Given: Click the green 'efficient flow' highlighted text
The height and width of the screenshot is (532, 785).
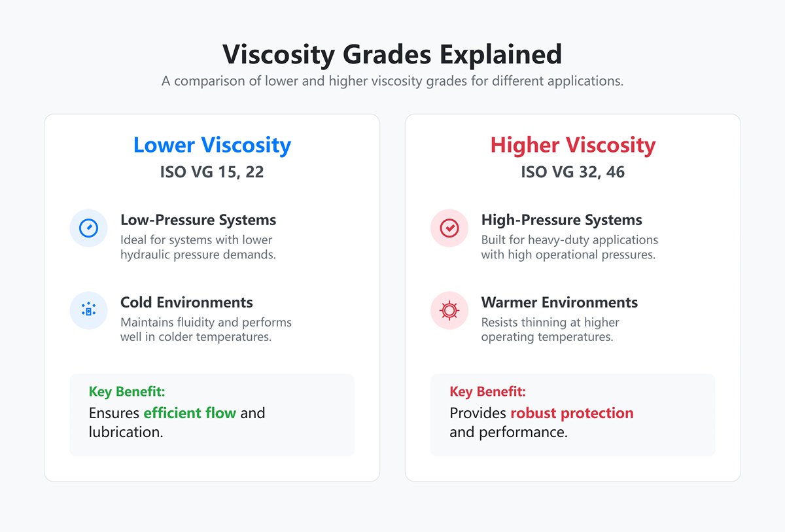Looking at the screenshot, I should tap(190, 413).
